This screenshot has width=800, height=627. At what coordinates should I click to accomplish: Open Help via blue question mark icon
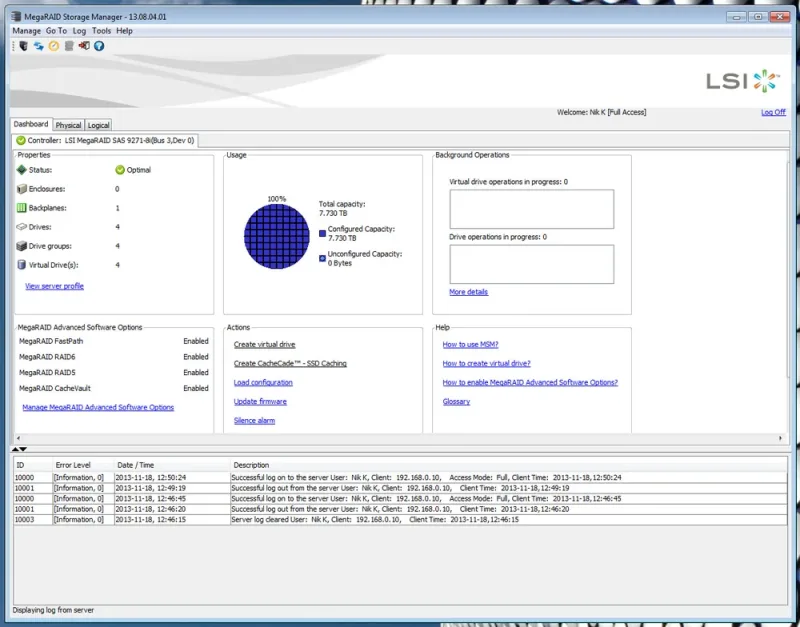tap(99, 46)
